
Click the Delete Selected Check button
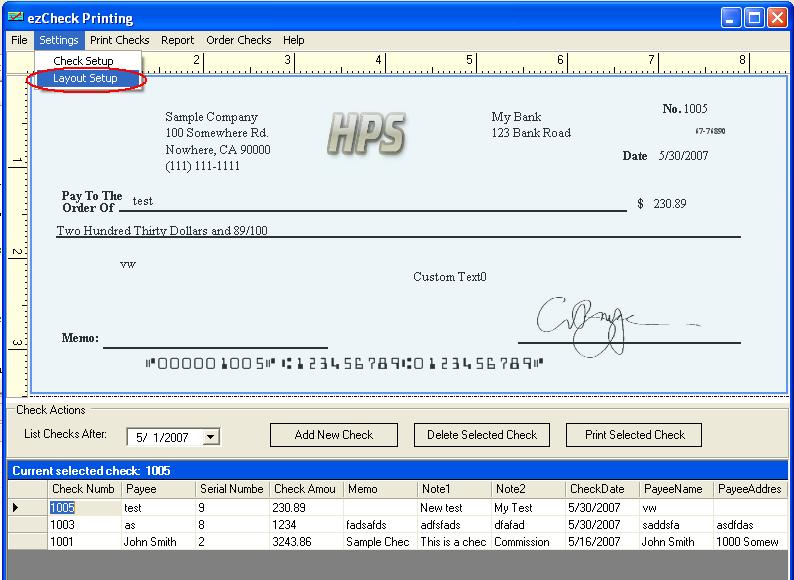[482, 435]
